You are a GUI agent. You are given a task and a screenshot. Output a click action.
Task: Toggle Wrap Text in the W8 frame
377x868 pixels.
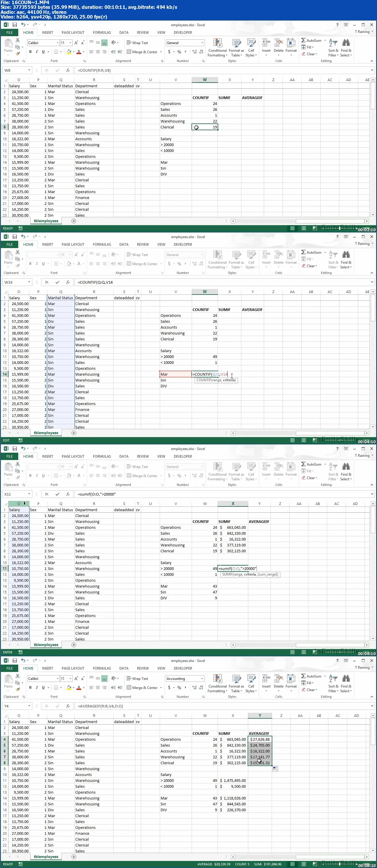tap(137, 43)
